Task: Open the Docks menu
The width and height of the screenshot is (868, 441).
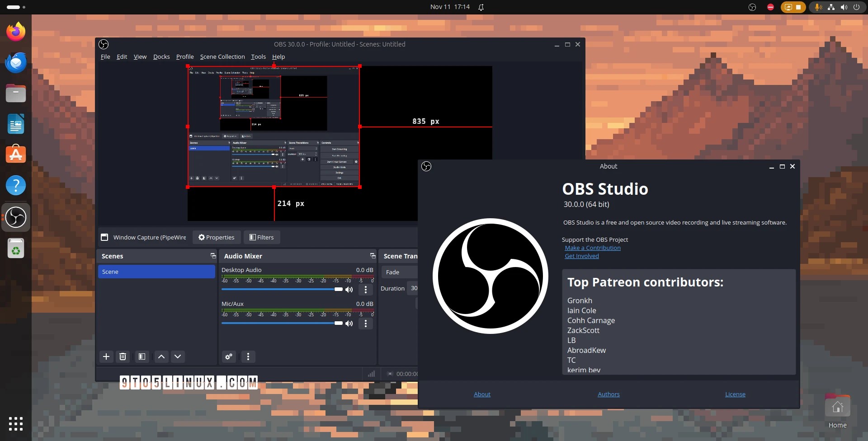Action: coord(161,56)
